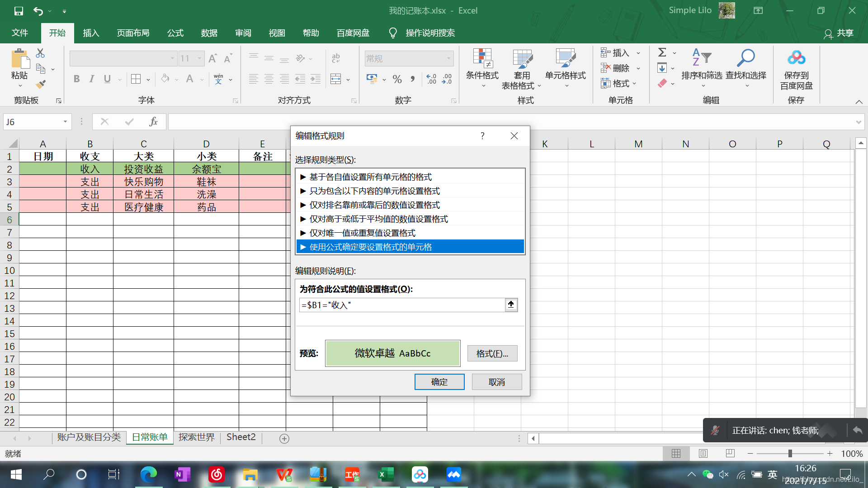The image size is (868, 488).
Task: Toggle Italic formatting button
Action: click(92, 79)
